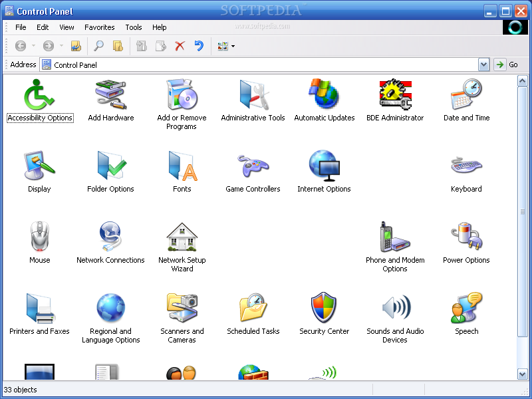Open the File menu
Viewport: 532px width, 399px height.
[x=21, y=27]
